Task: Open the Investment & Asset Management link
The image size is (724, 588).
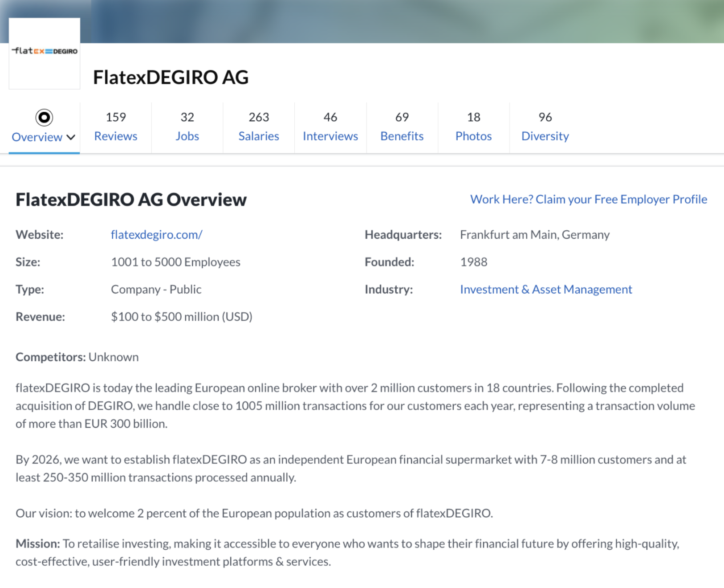Action: tap(546, 290)
